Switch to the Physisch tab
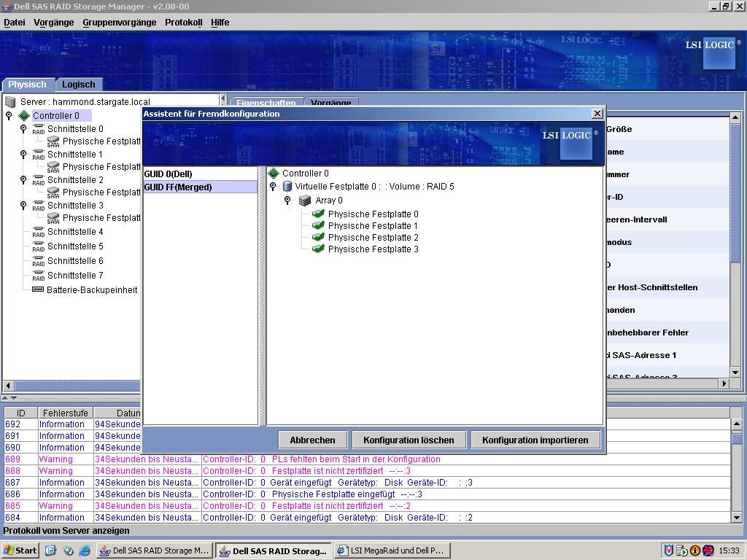This screenshot has height=560, width=747. coord(27,85)
